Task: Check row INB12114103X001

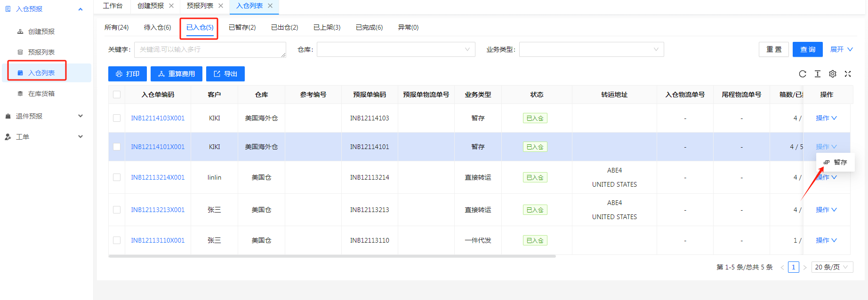Action: pyautogui.click(x=117, y=118)
